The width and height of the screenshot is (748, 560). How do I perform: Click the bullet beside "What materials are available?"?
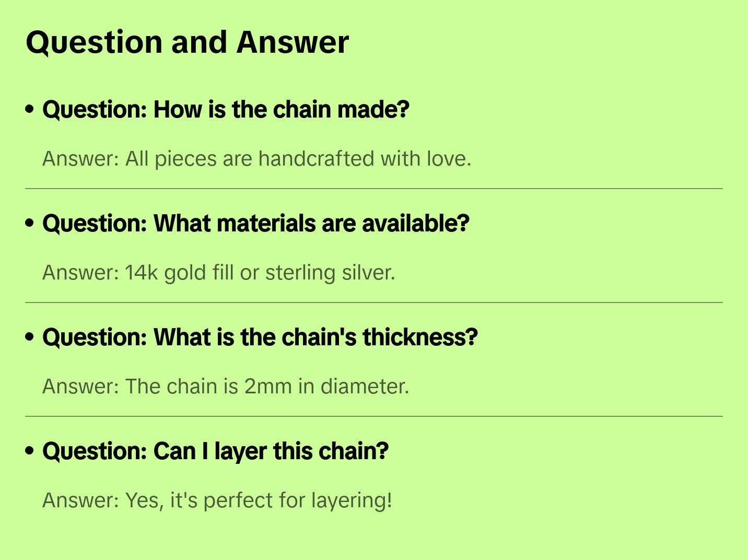pyautogui.click(x=30, y=223)
